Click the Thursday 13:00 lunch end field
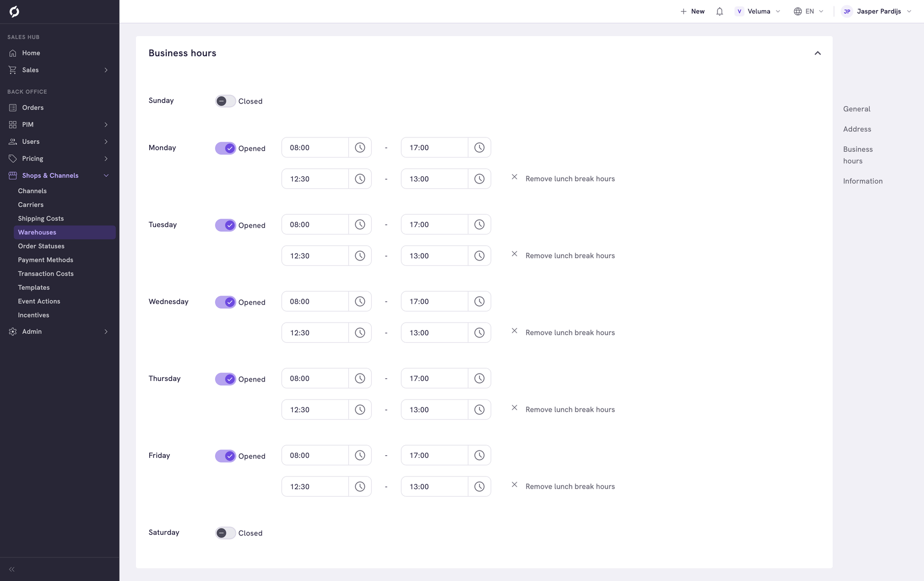The height and width of the screenshot is (581, 924). point(434,410)
